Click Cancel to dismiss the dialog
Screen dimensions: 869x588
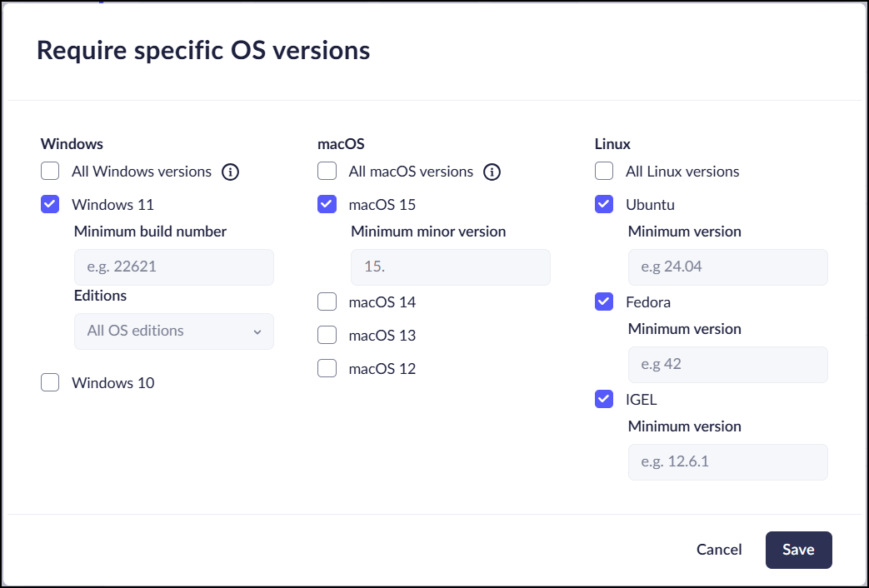coord(719,550)
